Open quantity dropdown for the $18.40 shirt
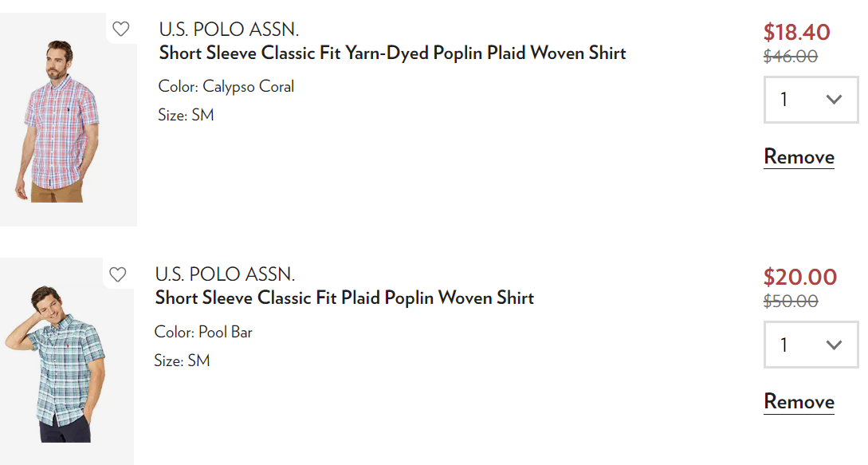This screenshot has height=465, width=868. click(811, 100)
